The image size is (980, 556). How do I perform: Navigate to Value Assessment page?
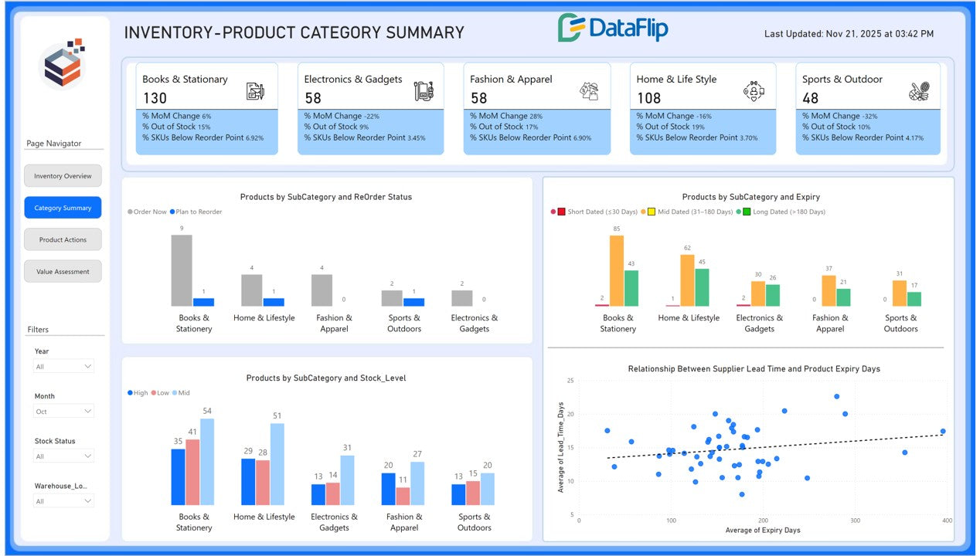point(63,272)
